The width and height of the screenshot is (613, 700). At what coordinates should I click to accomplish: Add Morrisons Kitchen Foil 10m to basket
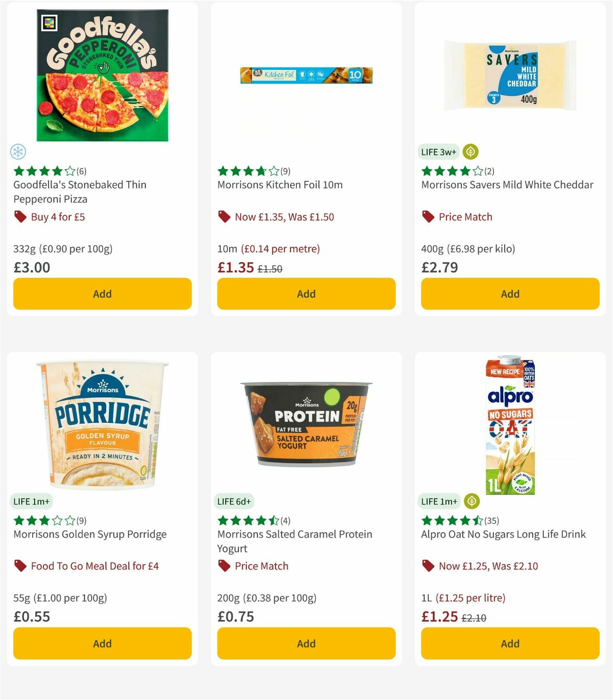click(305, 294)
